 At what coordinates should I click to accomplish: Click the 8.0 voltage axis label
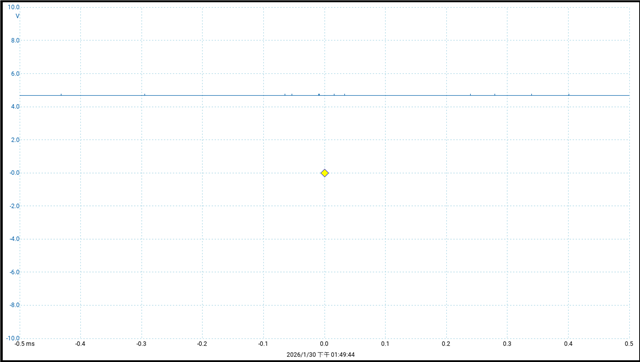(15, 40)
